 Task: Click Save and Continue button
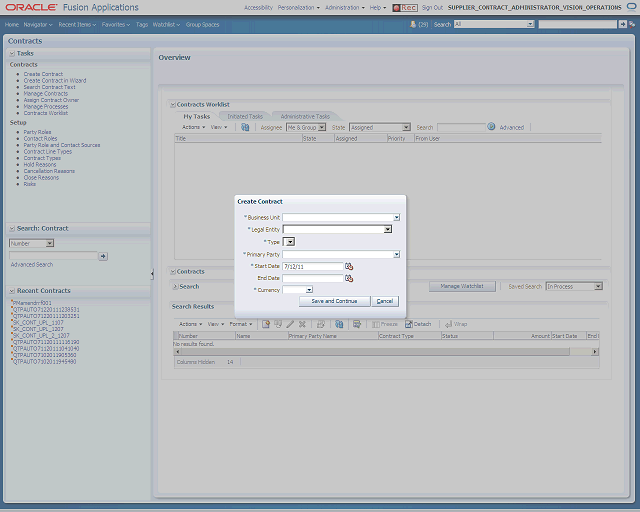pyautogui.click(x=334, y=301)
